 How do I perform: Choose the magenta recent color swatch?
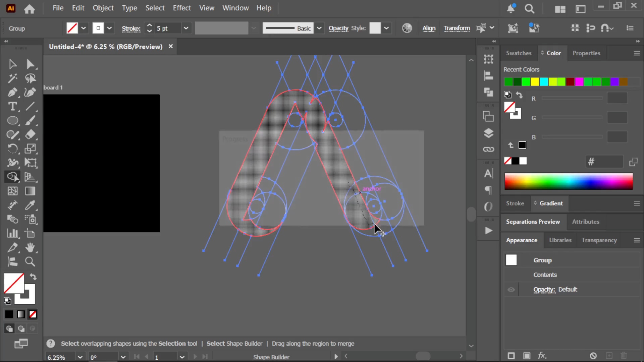[579, 82]
